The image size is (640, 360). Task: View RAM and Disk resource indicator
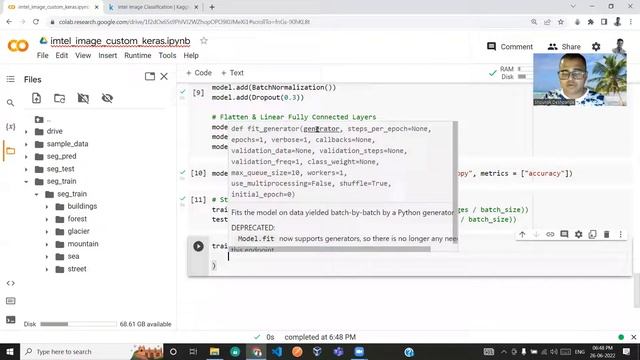click(x=510, y=73)
